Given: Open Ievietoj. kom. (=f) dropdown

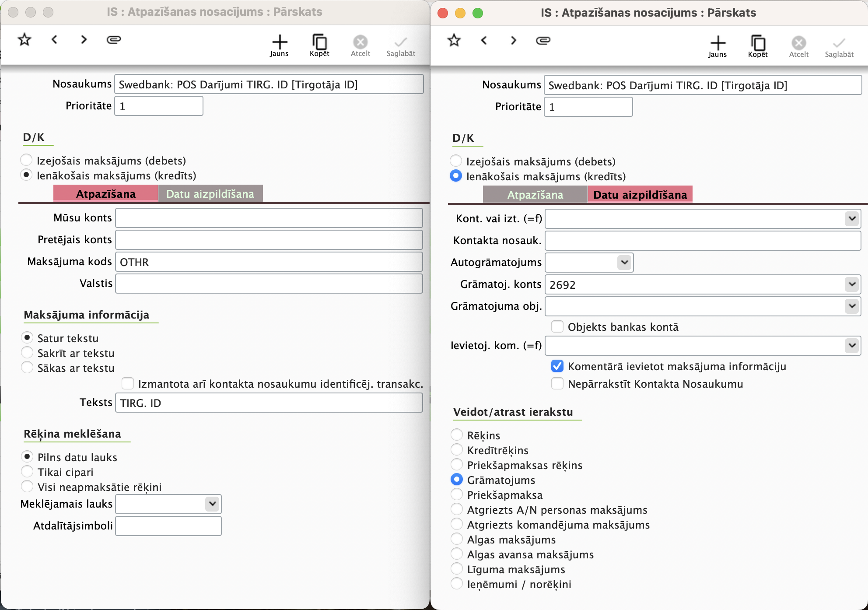Looking at the screenshot, I should (852, 345).
